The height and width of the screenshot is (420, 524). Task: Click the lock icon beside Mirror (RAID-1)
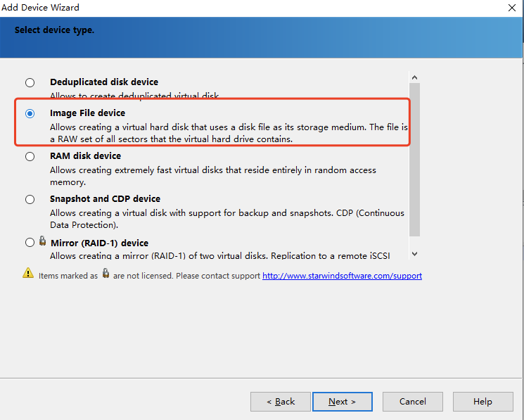click(42, 241)
